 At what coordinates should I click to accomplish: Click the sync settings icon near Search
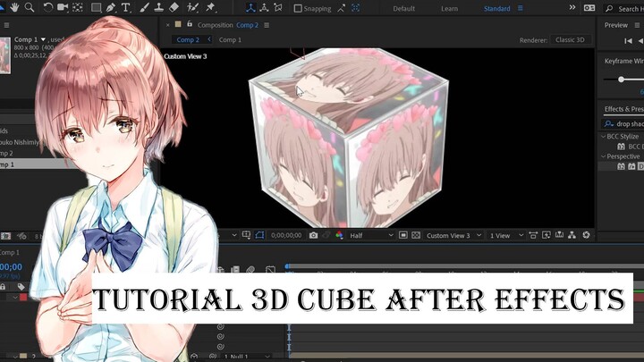(589, 8)
